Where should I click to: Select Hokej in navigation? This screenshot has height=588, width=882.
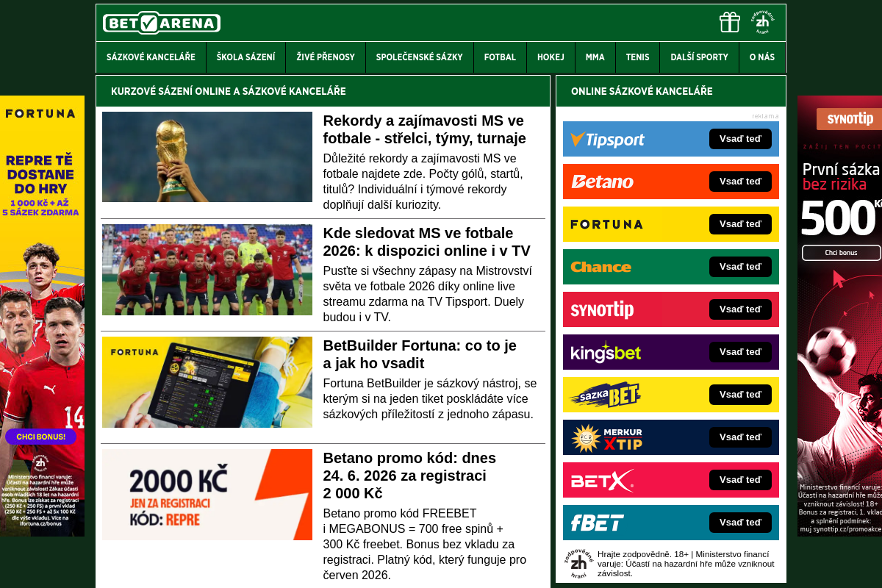551,57
